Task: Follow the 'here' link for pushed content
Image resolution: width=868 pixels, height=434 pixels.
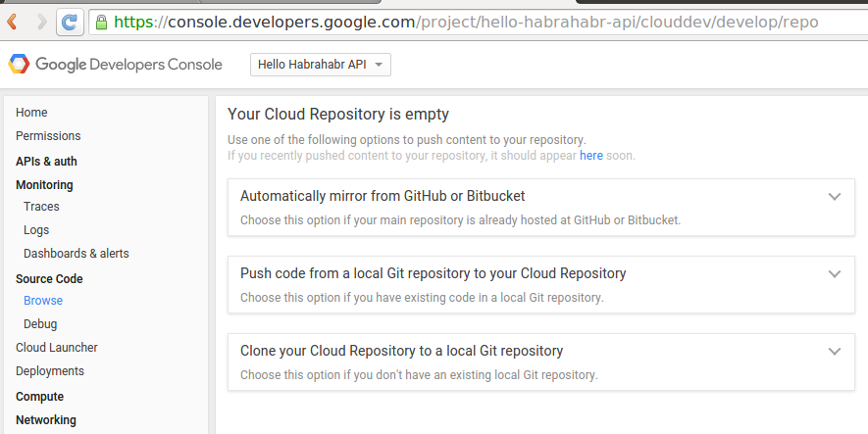Action: (x=591, y=156)
